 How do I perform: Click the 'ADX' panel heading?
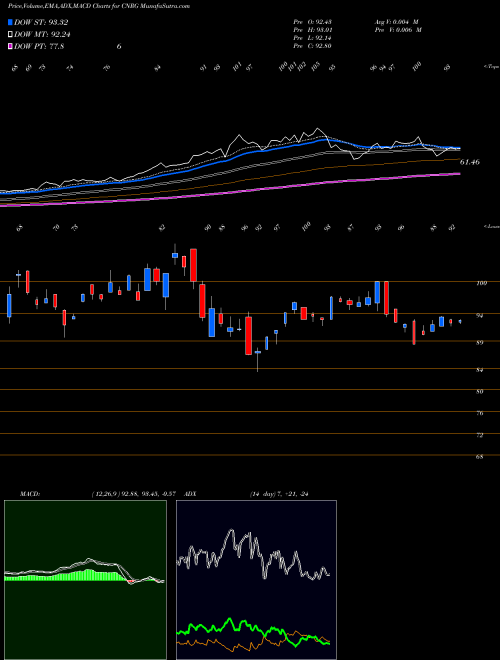[x=191, y=494]
